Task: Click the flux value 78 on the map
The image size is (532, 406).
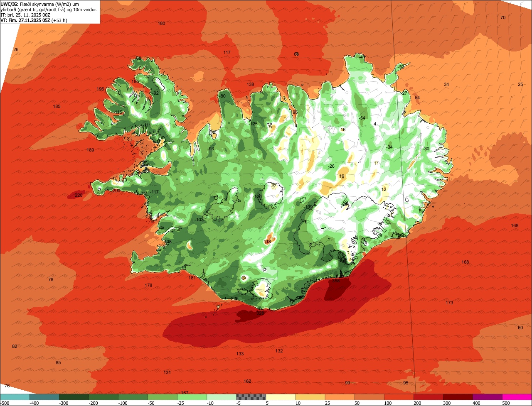Action: point(51,279)
